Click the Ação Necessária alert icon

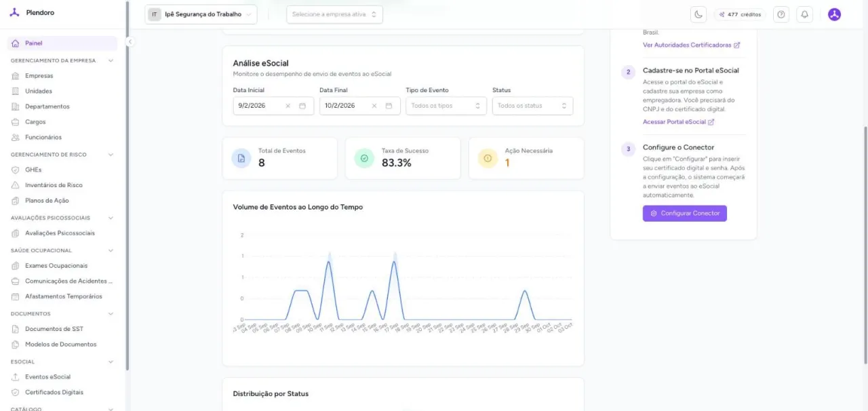488,158
